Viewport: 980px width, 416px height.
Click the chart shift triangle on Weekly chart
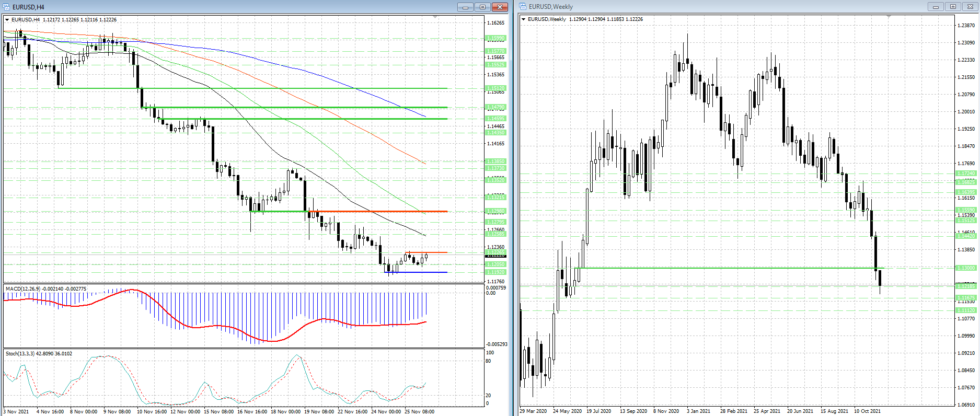click(889, 17)
